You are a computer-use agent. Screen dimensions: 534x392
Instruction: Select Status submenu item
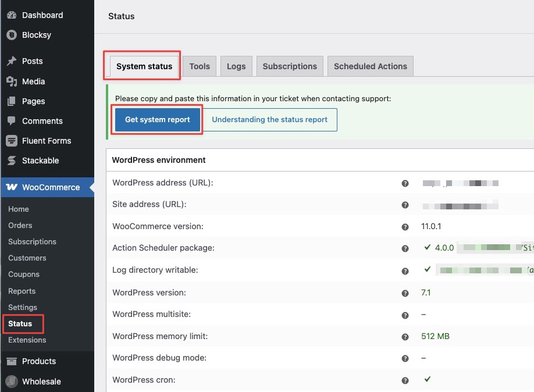(20, 323)
